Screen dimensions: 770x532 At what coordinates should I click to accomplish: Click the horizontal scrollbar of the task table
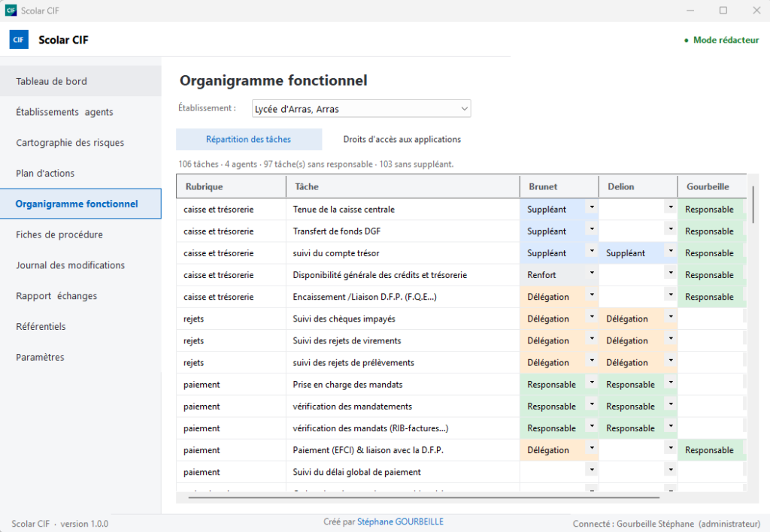424,497
